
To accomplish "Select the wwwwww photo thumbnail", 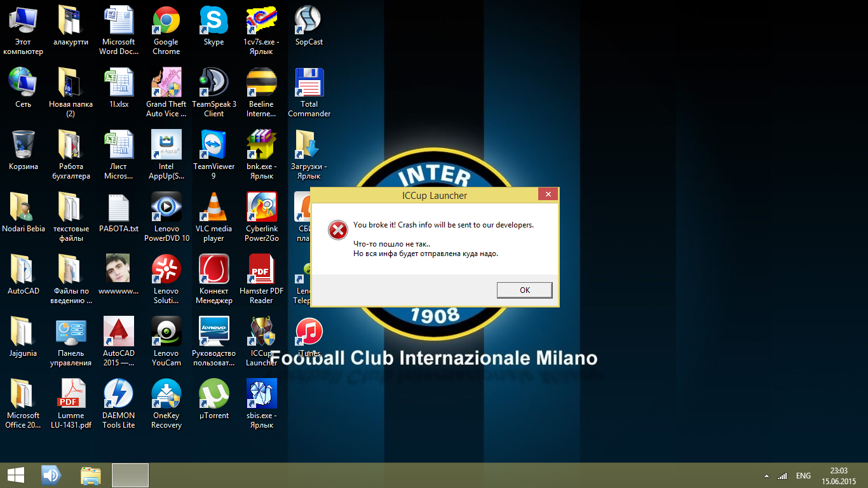I will [x=118, y=275].
